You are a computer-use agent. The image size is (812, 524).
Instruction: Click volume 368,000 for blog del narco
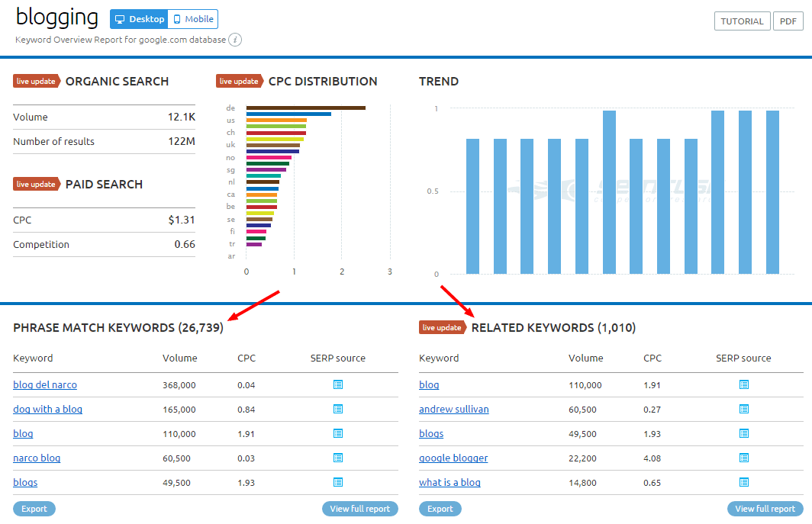click(x=179, y=385)
